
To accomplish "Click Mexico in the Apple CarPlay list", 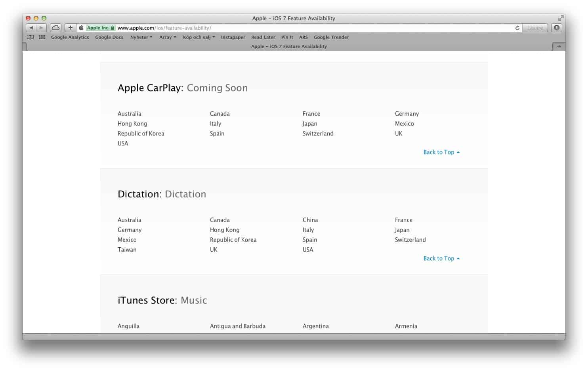I will point(404,124).
